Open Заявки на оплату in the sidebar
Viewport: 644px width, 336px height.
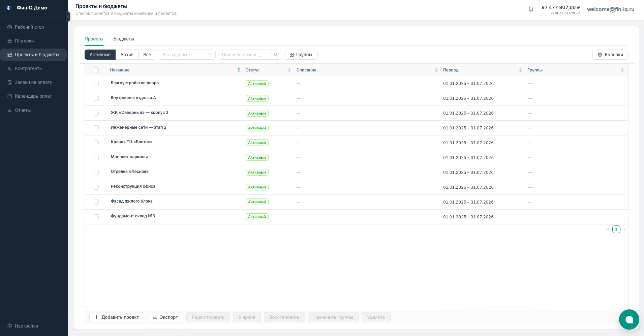tap(33, 83)
